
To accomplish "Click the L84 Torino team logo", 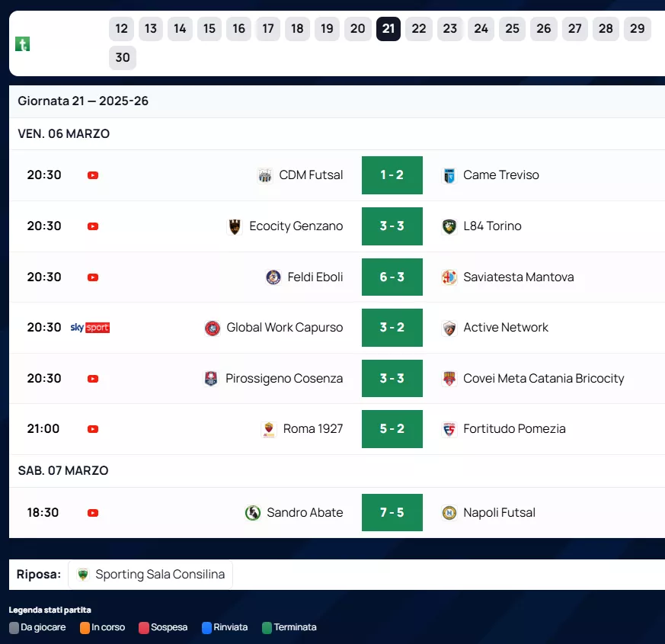I will pos(449,226).
